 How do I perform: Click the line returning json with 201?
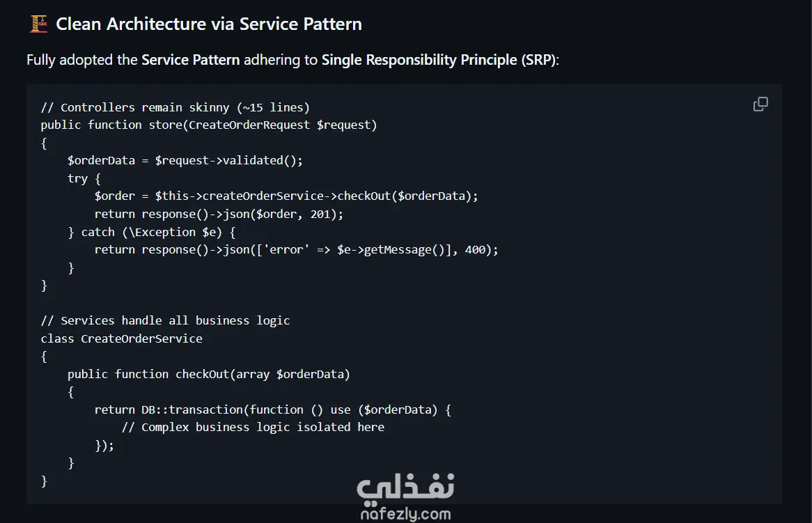pos(219,214)
